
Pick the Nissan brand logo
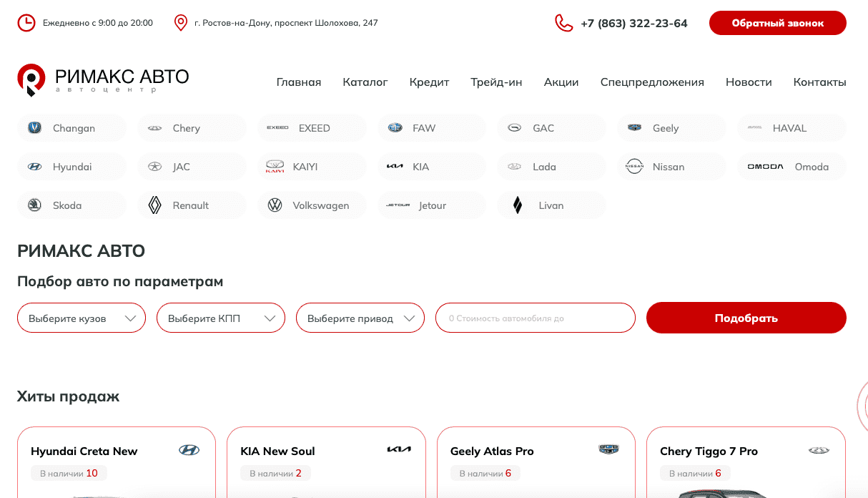(634, 167)
